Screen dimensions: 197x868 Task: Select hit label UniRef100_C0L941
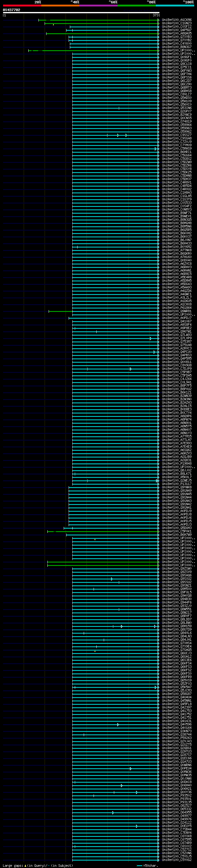[x=177, y=382]
